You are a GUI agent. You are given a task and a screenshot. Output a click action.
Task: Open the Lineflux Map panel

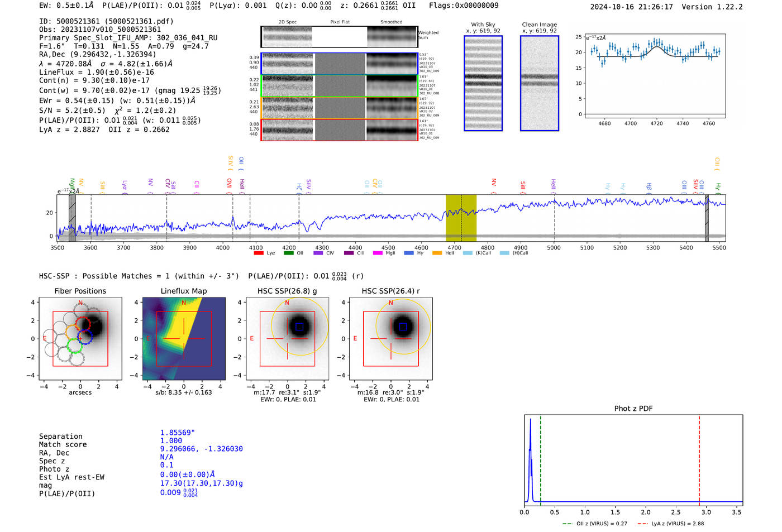[184, 339]
